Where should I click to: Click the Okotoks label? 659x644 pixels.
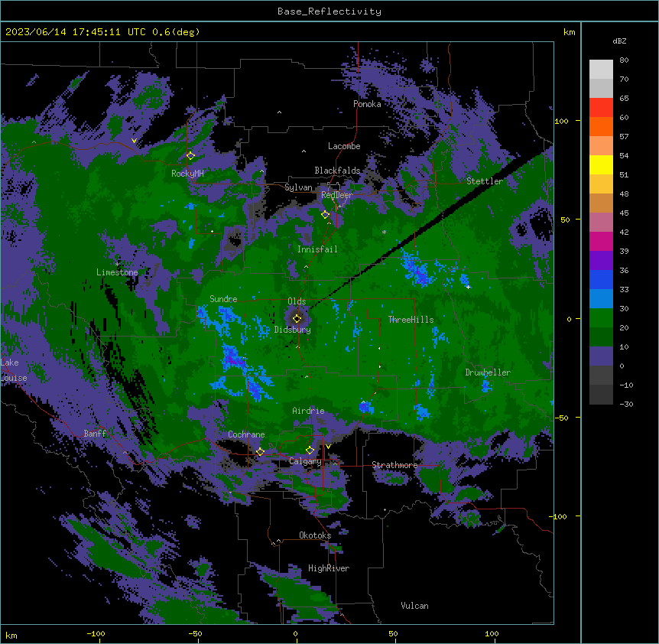pos(315,535)
